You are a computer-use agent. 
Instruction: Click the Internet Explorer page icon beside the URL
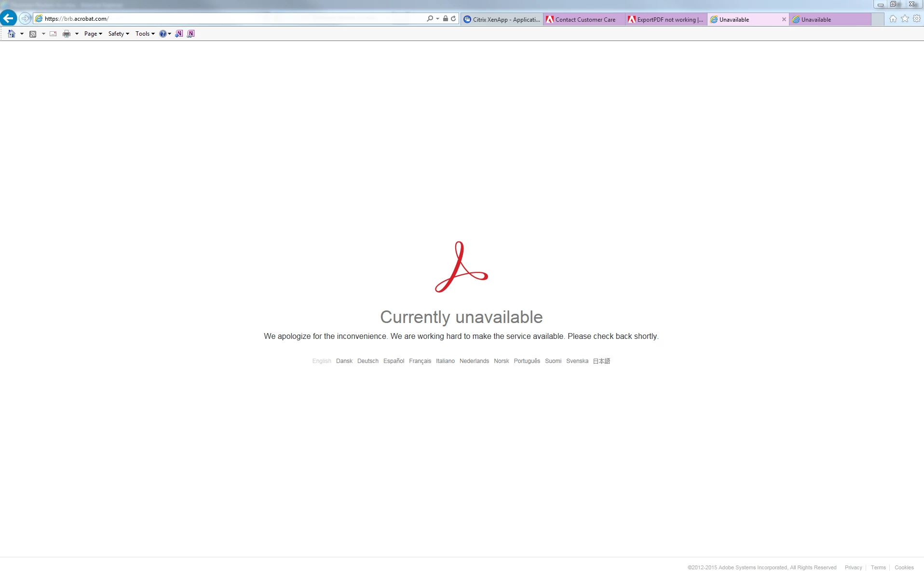point(39,19)
